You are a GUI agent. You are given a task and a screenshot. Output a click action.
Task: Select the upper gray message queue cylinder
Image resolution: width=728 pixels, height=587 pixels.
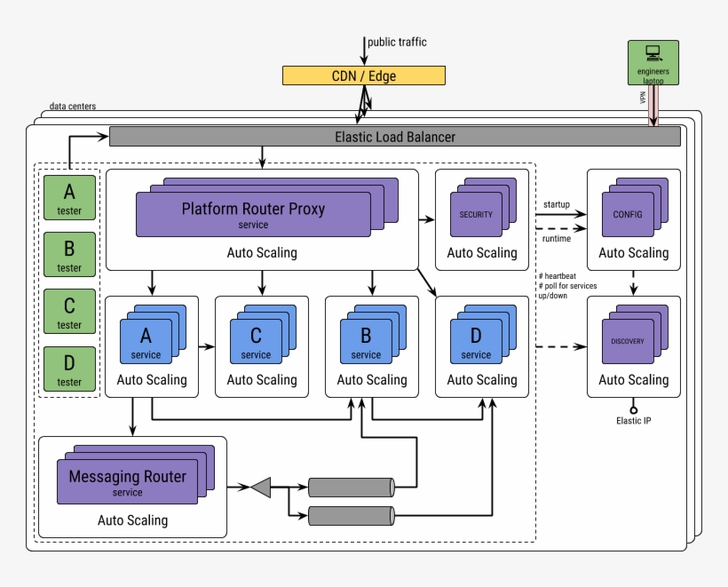[x=352, y=486]
